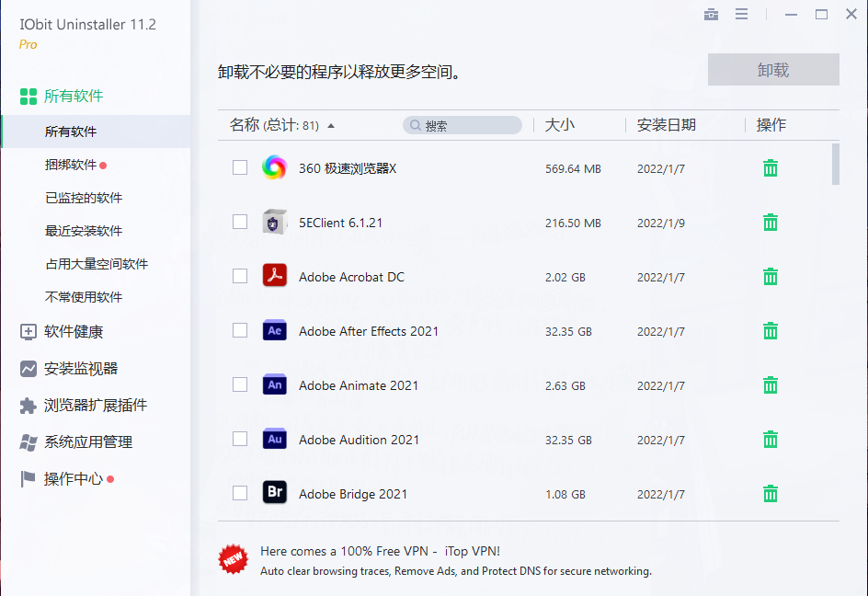
Task: Open the 捆绑软件 sidebar item
Action: point(71,166)
